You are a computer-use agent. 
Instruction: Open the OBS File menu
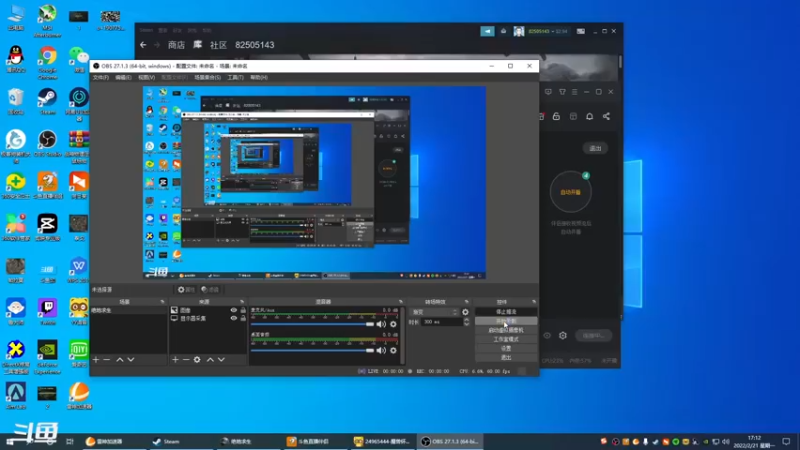click(101, 78)
